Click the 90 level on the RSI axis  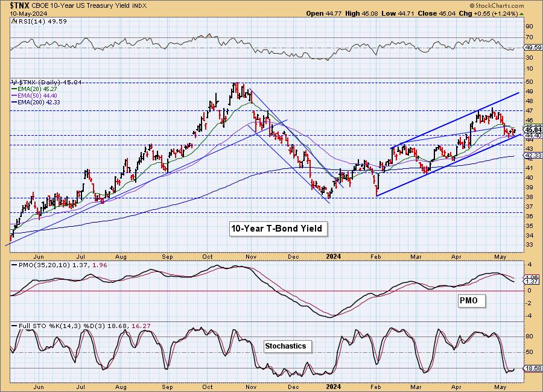[x=529, y=27]
